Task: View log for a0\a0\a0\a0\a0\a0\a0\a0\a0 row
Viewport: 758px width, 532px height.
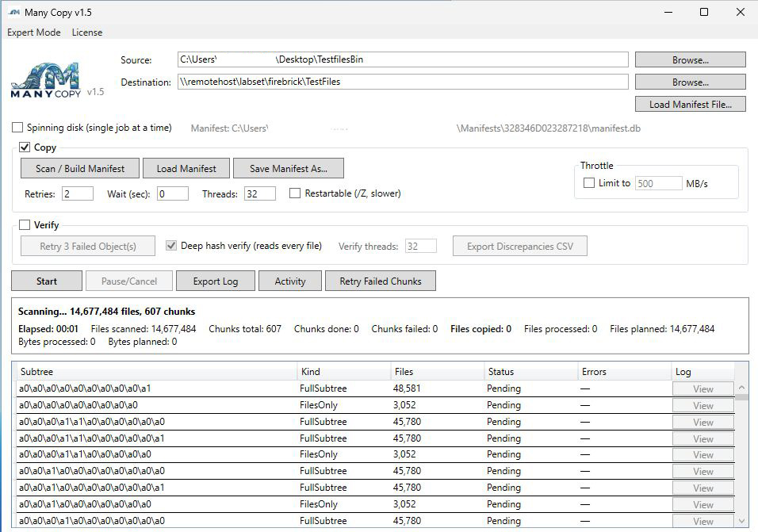Action: 702,405
